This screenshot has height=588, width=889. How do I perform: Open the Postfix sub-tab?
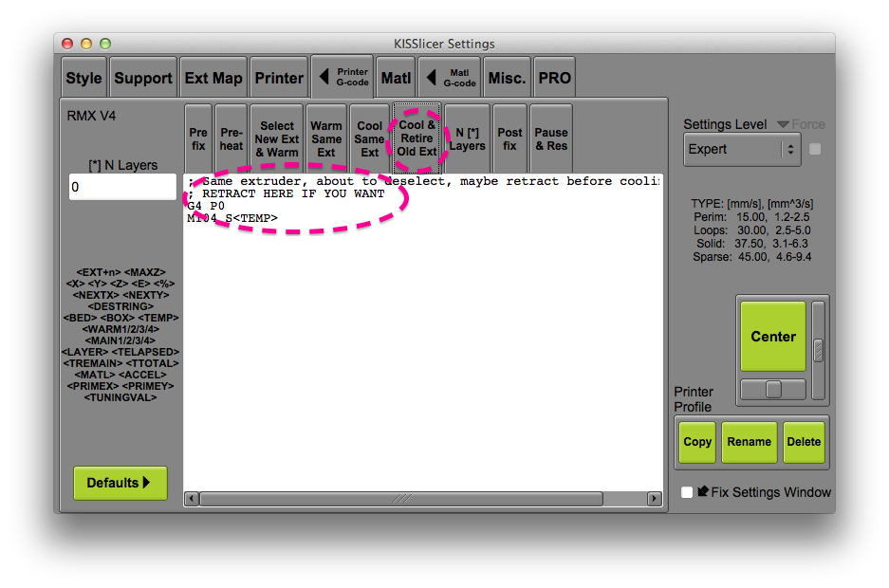509,138
